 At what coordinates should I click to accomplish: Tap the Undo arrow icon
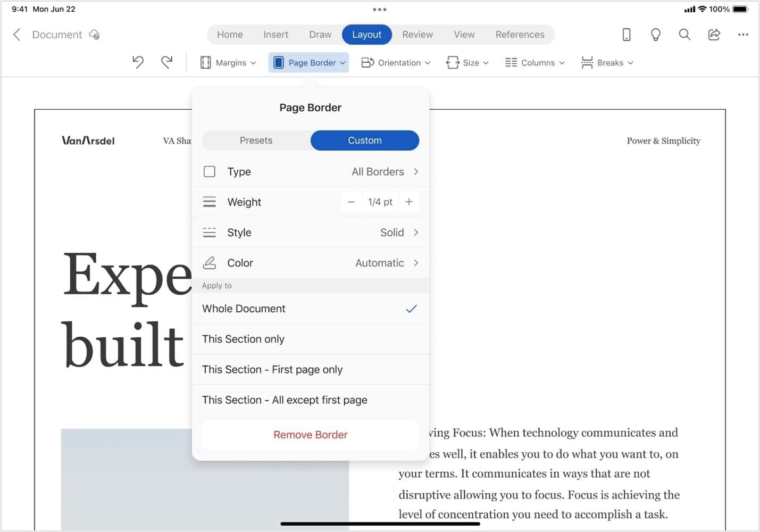pos(138,63)
